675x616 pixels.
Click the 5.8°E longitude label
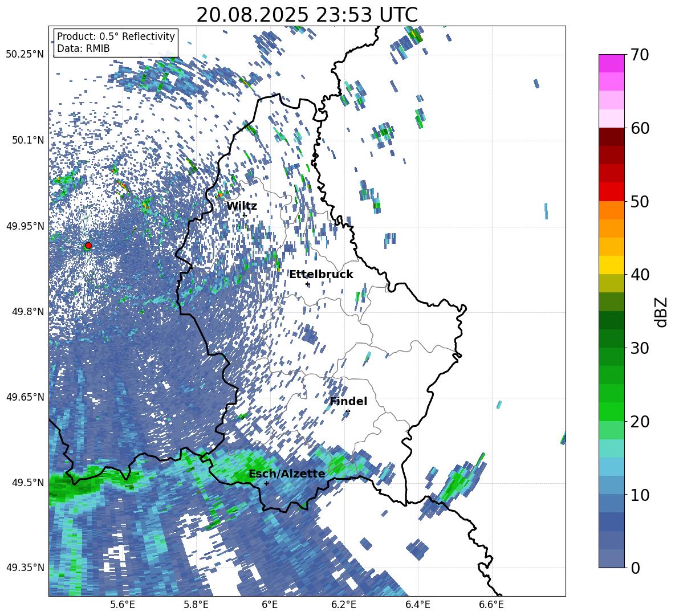point(196,605)
